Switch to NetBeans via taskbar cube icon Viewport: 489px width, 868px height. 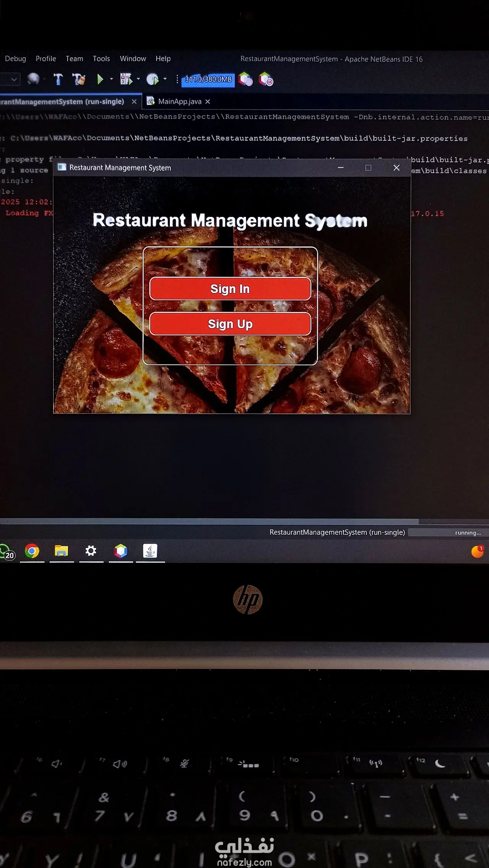click(x=120, y=551)
